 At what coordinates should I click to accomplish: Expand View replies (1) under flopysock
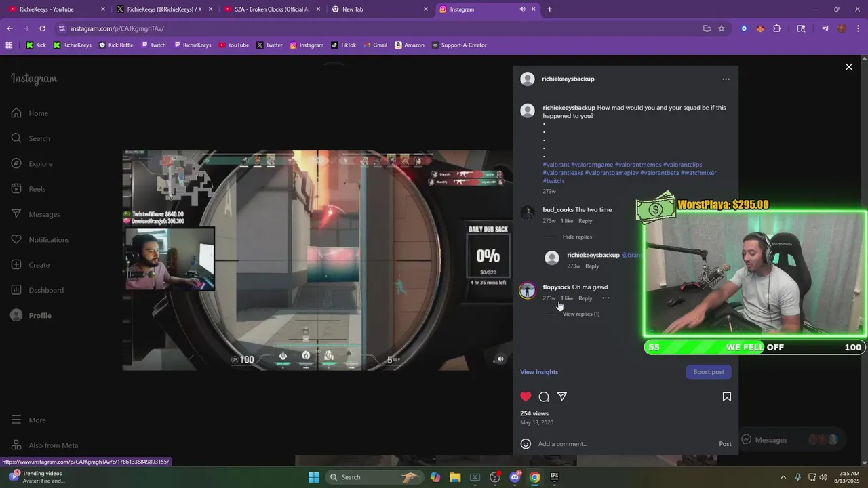(x=581, y=314)
